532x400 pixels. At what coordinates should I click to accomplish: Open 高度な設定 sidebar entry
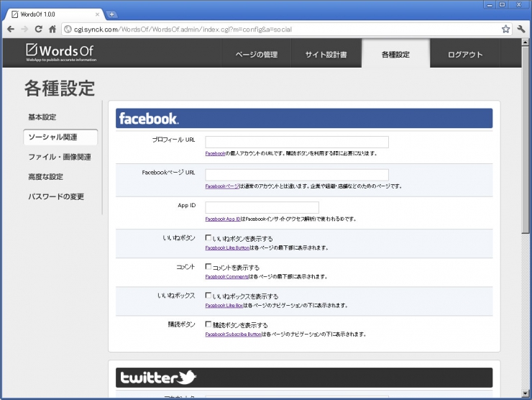point(45,176)
